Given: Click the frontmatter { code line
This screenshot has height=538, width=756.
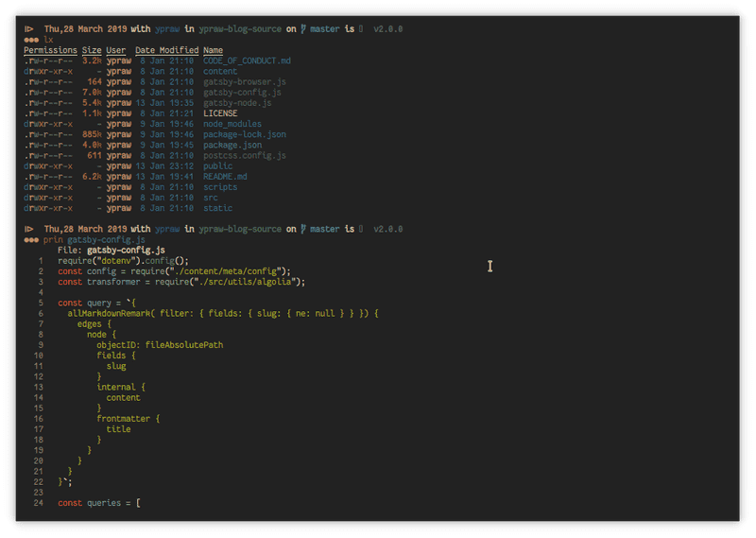Looking at the screenshot, I should (129, 419).
